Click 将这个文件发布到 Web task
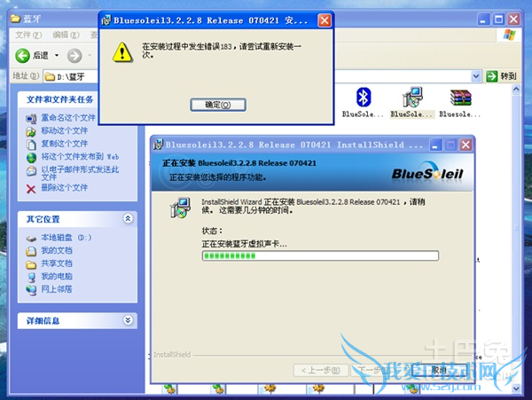 80,156
